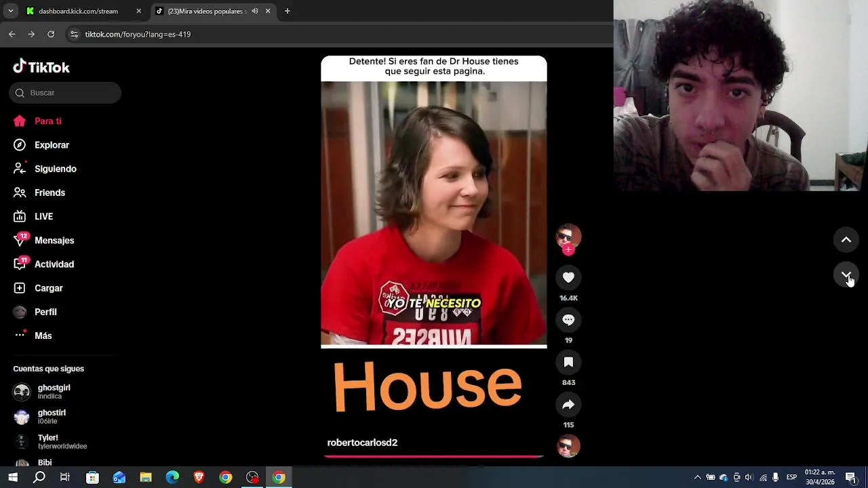Go to next video with down chevron
The width and height of the screenshot is (868, 488).
pos(846,274)
